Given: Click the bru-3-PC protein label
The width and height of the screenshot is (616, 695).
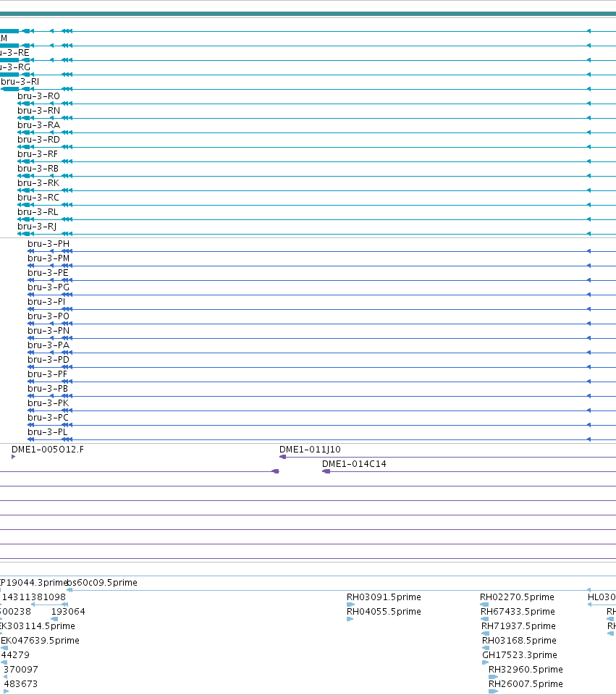Looking at the screenshot, I should (x=48, y=418).
